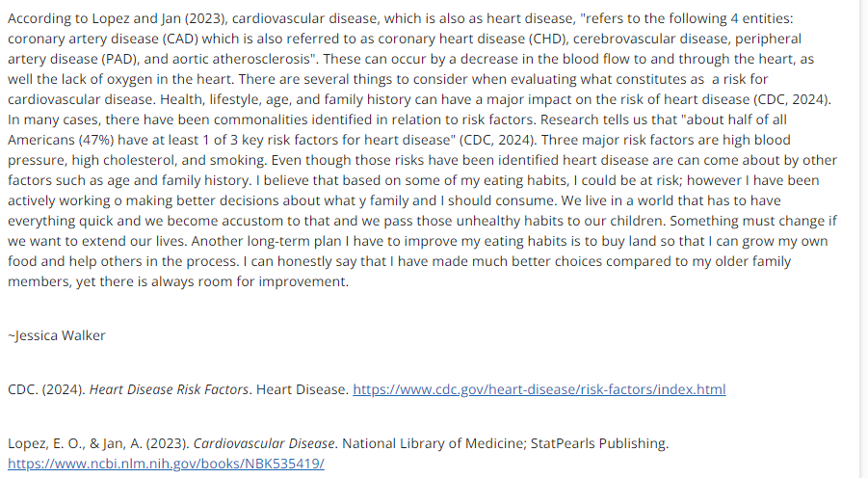Click the ~Jessica Walker signature text
The width and height of the screenshot is (868, 478).
(57, 335)
